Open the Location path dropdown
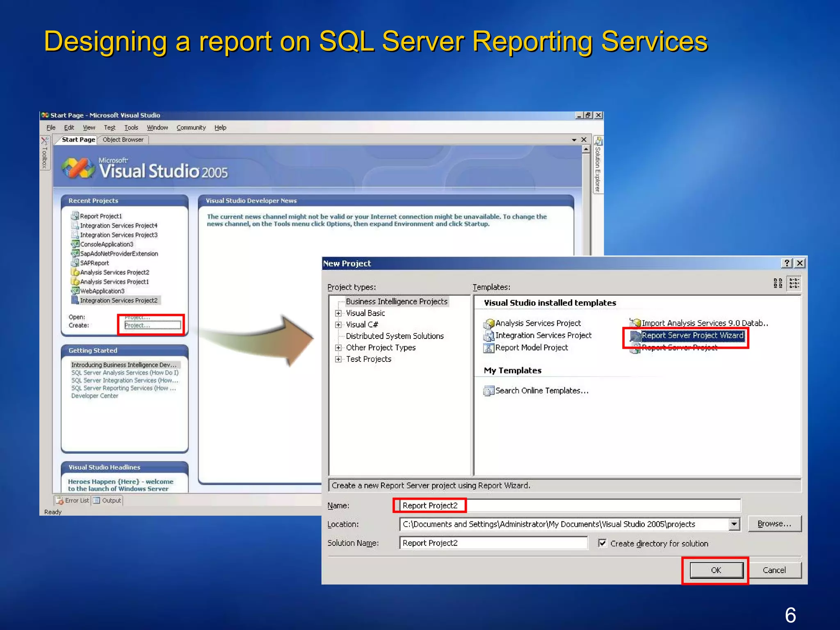Viewport: 840px width, 630px height. tap(734, 524)
